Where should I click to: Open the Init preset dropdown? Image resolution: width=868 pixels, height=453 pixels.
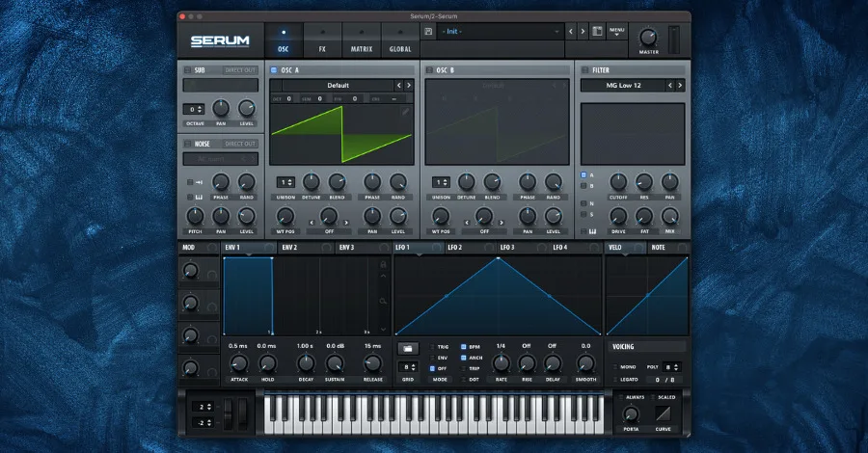[501, 32]
